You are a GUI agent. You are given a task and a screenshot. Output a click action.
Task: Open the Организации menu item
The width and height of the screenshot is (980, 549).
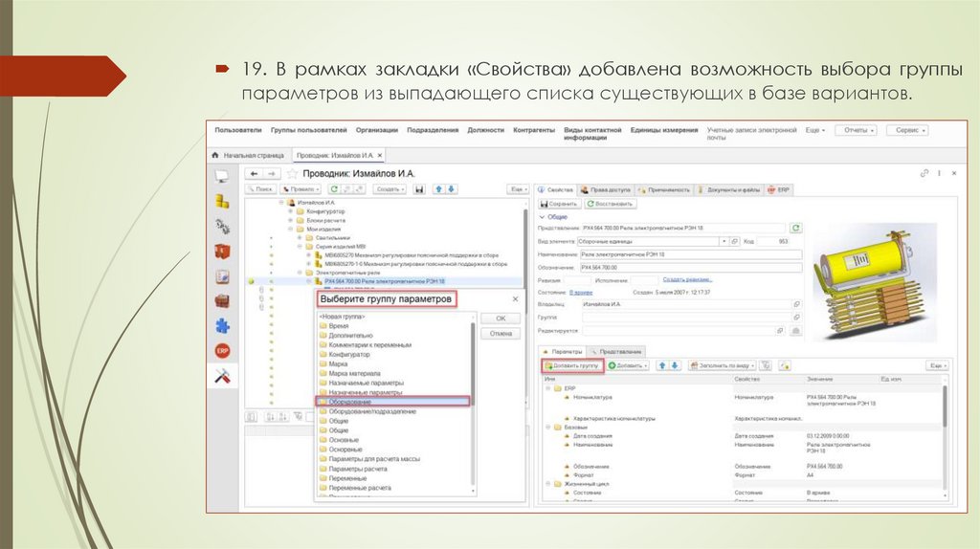coord(376,130)
